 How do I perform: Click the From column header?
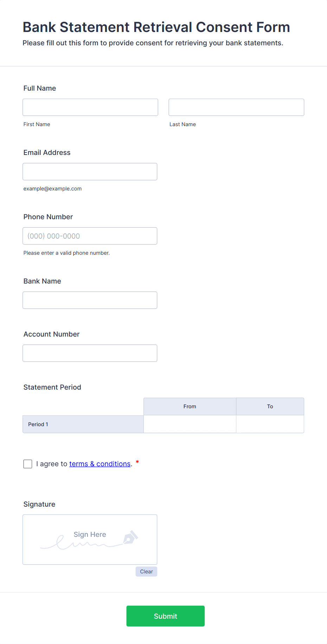190,406
